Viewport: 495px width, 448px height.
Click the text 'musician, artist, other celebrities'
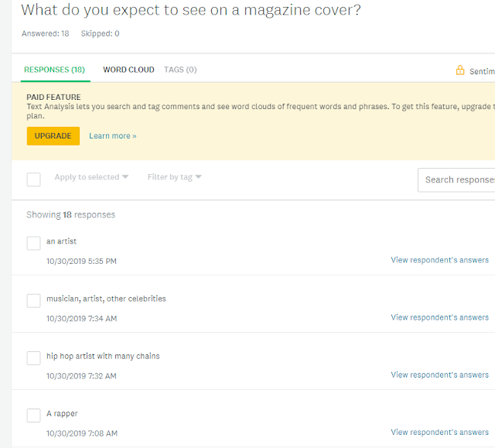click(x=106, y=299)
